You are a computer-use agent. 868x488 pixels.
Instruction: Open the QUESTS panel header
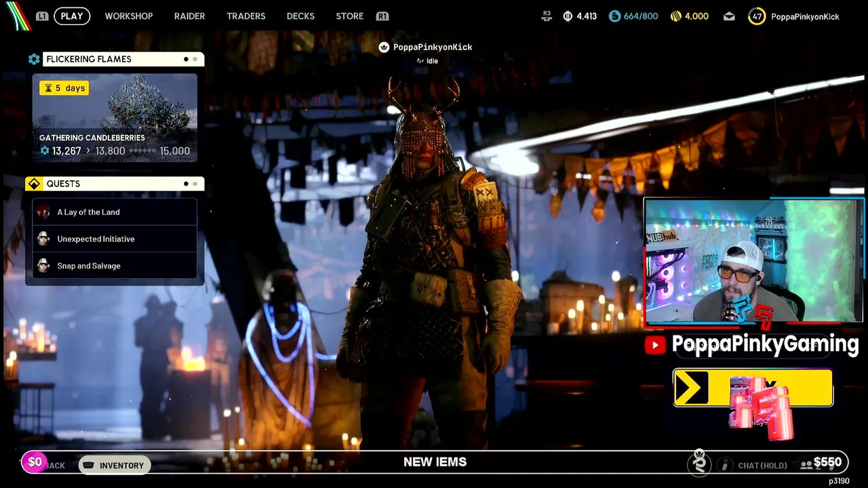click(x=115, y=184)
